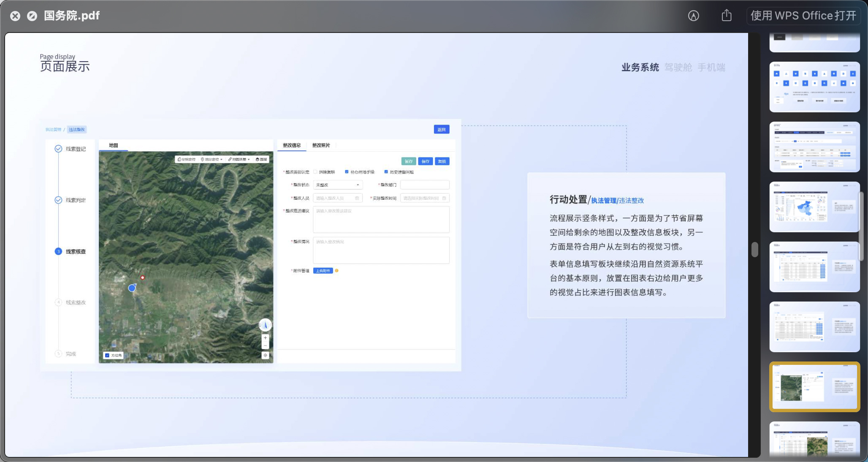Image resolution: width=868 pixels, height=462 pixels.
Task: Open the 图层 layers tool
Action: [x=261, y=160]
